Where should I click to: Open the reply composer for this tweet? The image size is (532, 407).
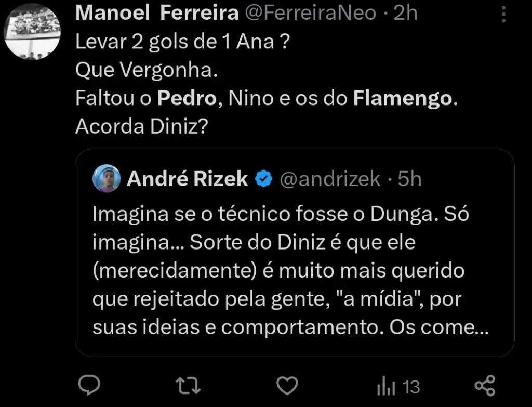click(x=90, y=386)
